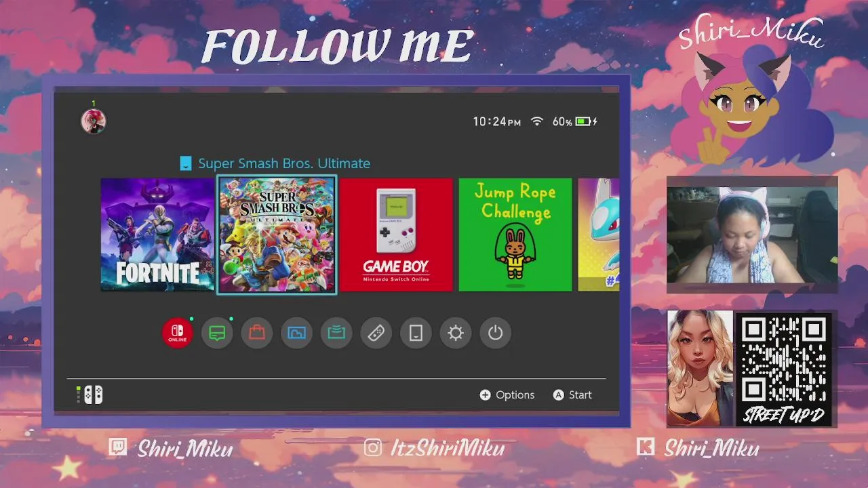Viewport: 868px width, 488px height.
Task: Click the Instagram logo icon
Action: click(373, 447)
